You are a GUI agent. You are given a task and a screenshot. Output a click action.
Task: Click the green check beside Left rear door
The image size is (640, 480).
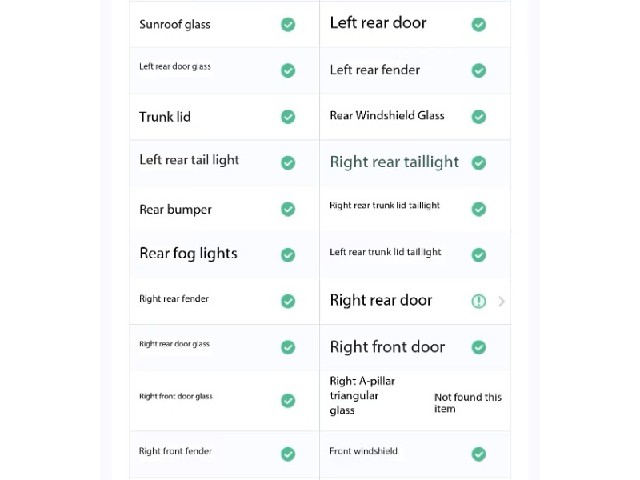tap(478, 24)
